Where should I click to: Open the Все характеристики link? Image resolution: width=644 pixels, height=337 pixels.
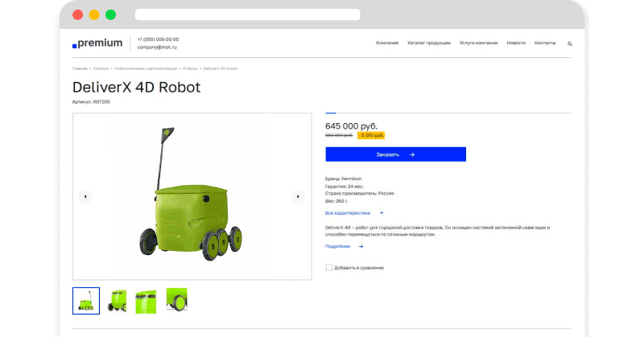pos(348,213)
